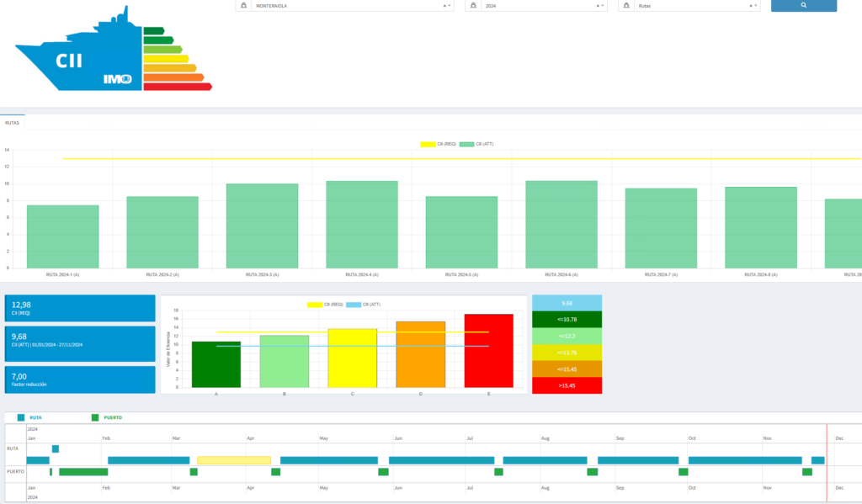Viewport: 862px width, 504px height.
Task: Toggle CII (ATT) series in top chart legend
Action: [476, 145]
